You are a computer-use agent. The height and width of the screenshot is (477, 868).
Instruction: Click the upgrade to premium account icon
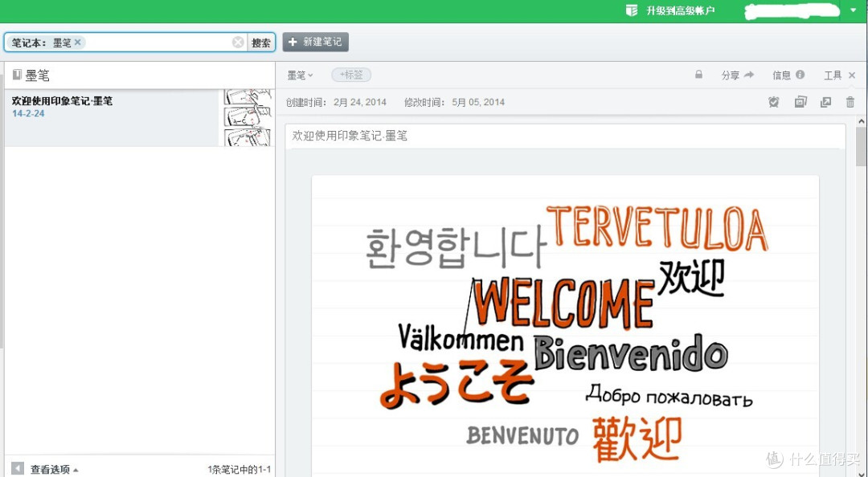632,10
